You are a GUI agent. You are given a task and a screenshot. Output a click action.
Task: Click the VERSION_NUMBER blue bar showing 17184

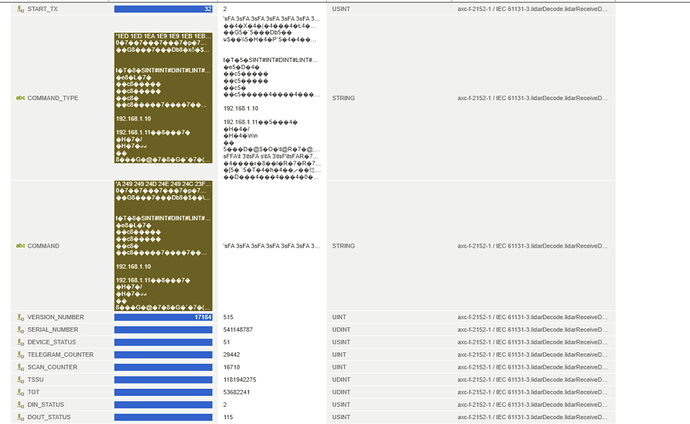pos(163,317)
